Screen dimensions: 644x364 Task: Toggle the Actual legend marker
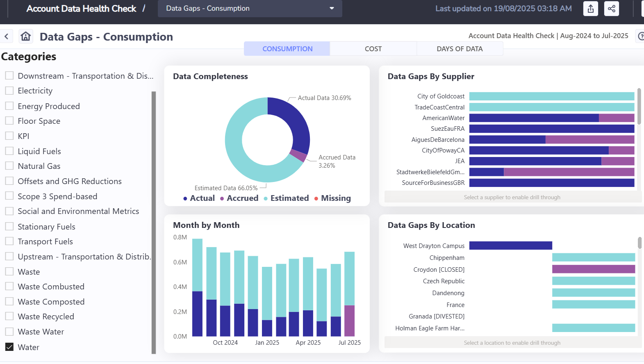pos(185,199)
